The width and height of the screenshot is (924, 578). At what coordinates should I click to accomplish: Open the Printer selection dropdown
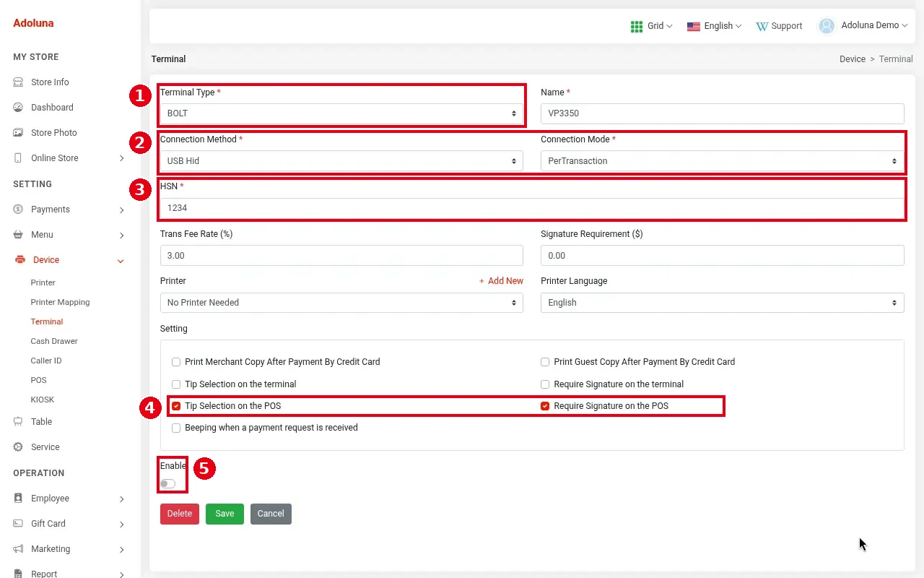tap(341, 303)
